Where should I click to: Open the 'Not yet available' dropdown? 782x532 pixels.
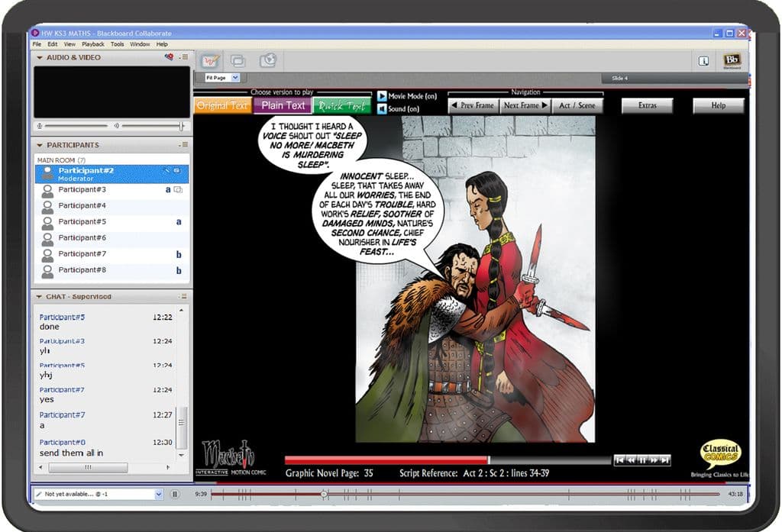(159, 494)
